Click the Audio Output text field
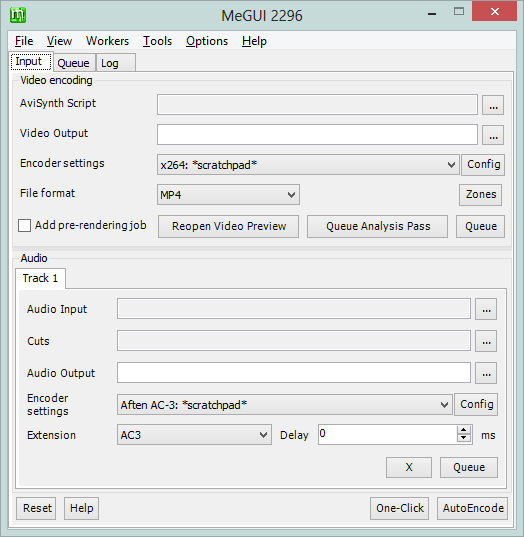 click(294, 373)
